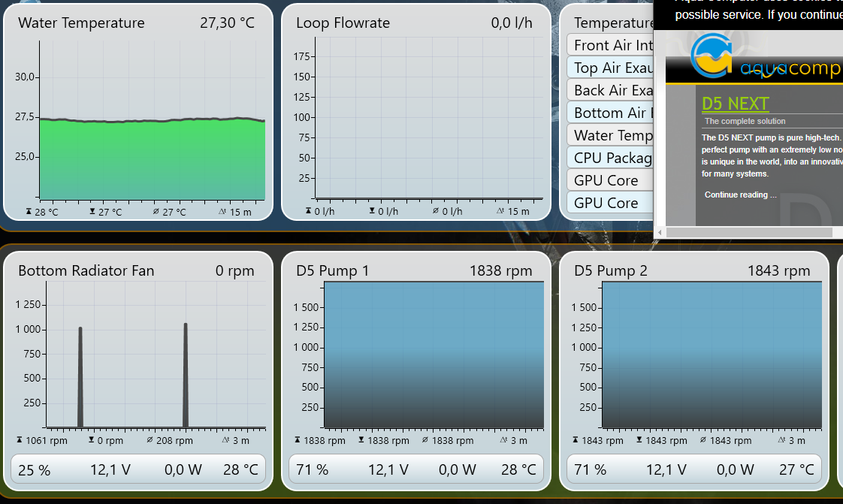843x504 pixels.
Task: Click the 12,1 V value in D5 Pump 1
Action: click(x=388, y=469)
